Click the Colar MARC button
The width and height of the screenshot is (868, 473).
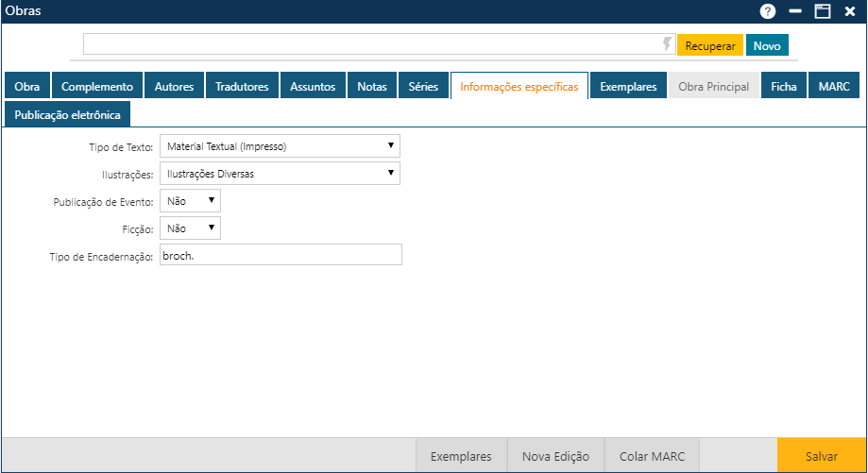tap(653, 456)
